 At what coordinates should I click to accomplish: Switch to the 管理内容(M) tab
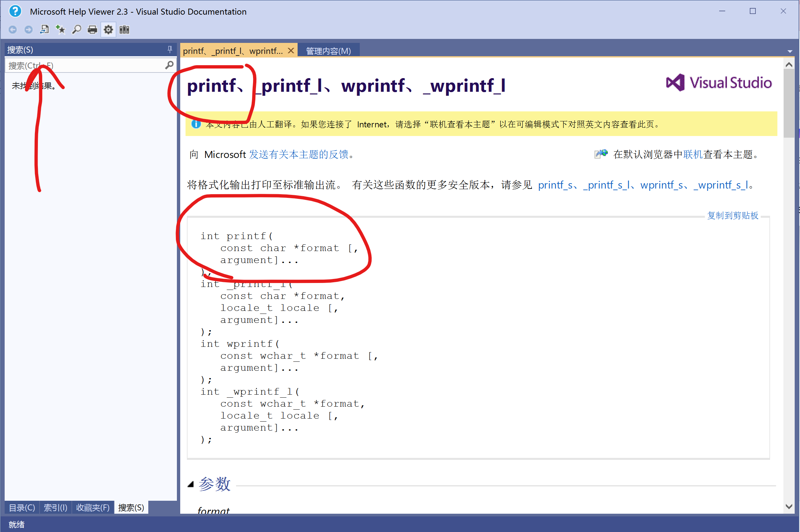(328, 51)
